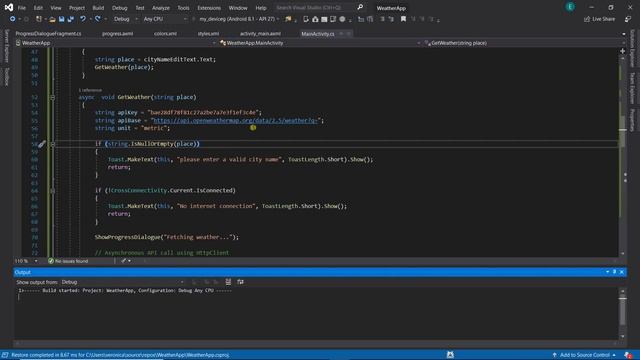This screenshot has height=360, width=640.
Task: Click the 1 reference CodeLens link
Action: coord(90,90)
